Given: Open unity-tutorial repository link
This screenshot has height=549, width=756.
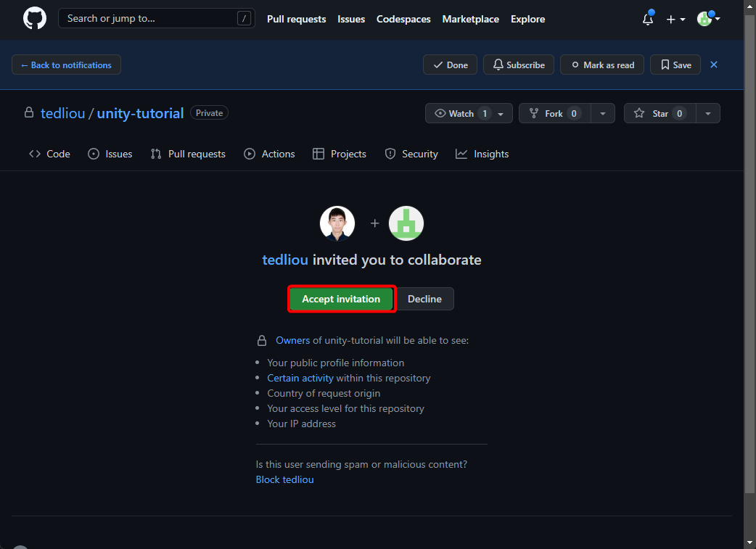Looking at the screenshot, I should click(140, 113).
